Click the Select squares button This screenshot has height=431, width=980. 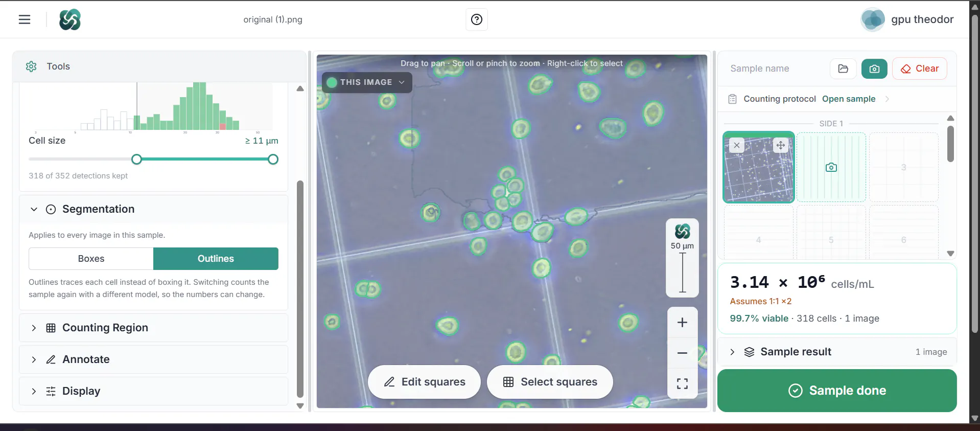(x=550, y=382)
